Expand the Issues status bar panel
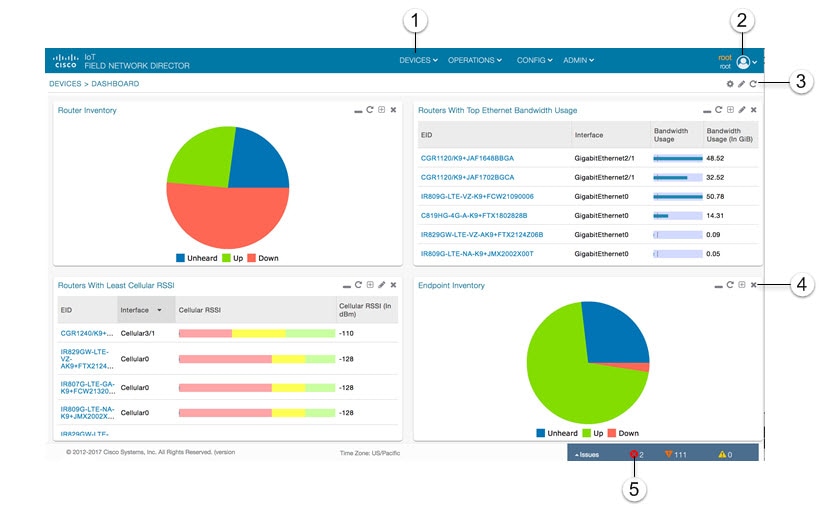 587,455
